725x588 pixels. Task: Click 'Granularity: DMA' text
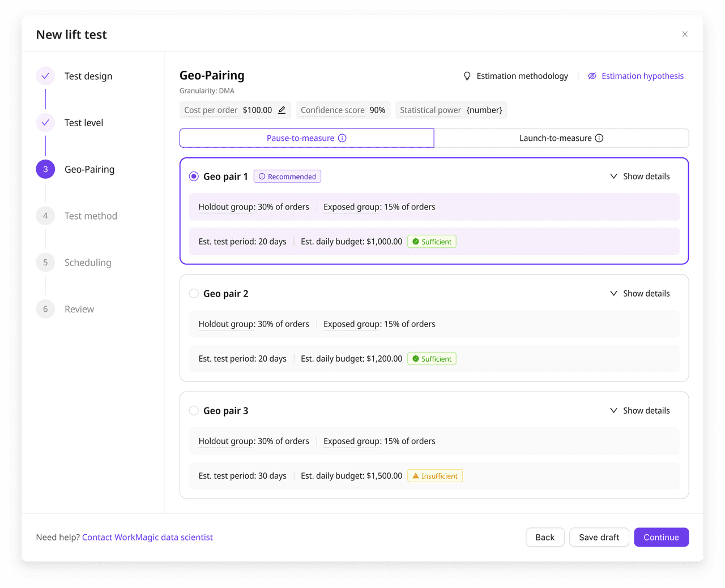tap(207, 91)
